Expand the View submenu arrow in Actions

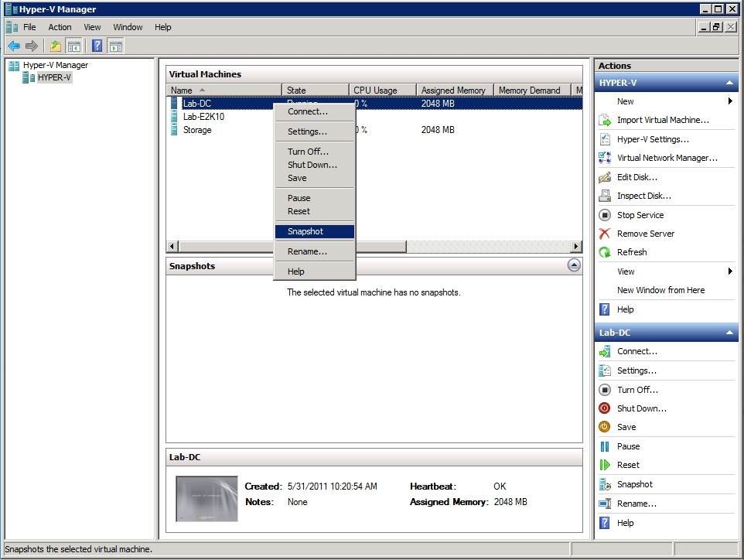(730, 271)
